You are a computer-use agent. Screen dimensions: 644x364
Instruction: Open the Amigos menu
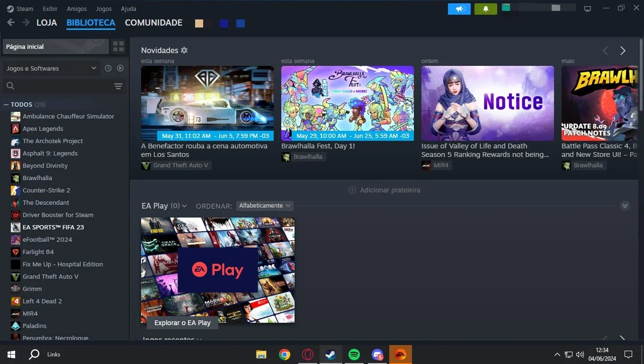coord(77,9)
